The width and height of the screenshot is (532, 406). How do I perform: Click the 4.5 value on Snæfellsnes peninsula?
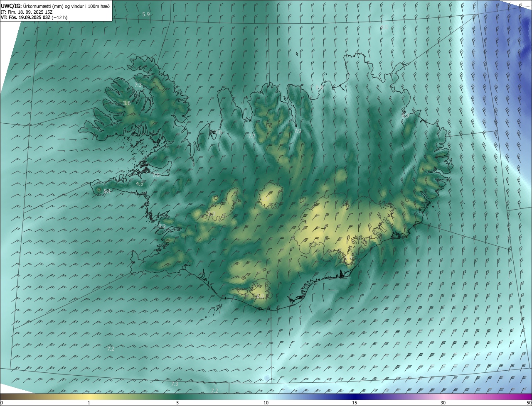point(140,183)
